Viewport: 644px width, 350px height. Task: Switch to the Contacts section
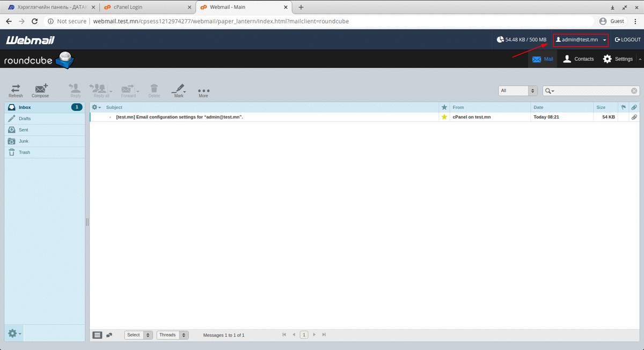tap(578, 59)
